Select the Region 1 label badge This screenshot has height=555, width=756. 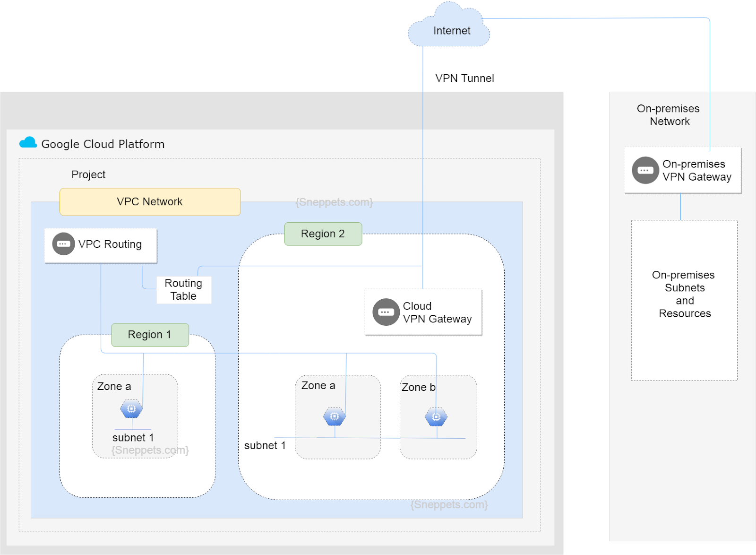(149, 335)
